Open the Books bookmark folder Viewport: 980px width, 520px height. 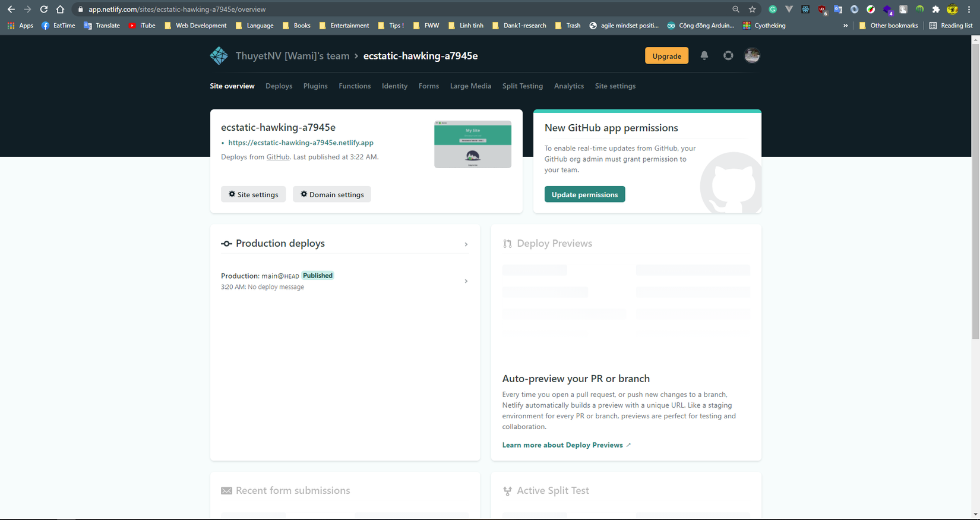tap(296, 26)
